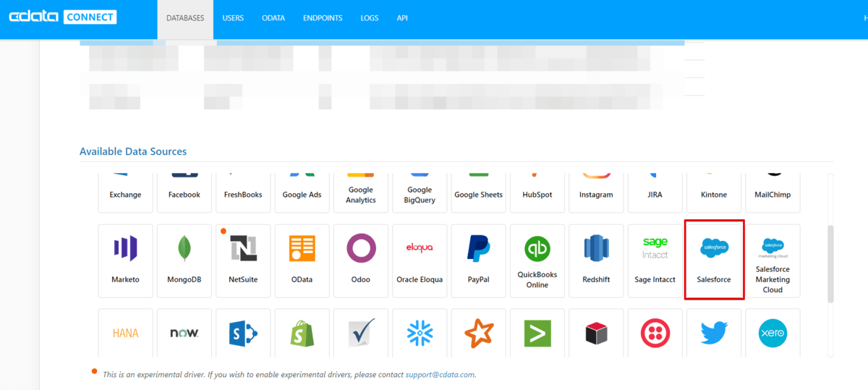
Task: Email support@cdata.com via the link
Action: point(440,375)
